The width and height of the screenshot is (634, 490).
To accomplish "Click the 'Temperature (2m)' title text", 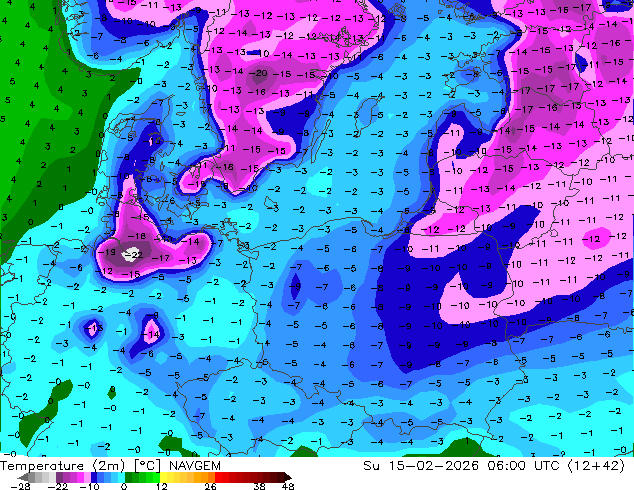I will pyautogui.click(x=62, y=466).
